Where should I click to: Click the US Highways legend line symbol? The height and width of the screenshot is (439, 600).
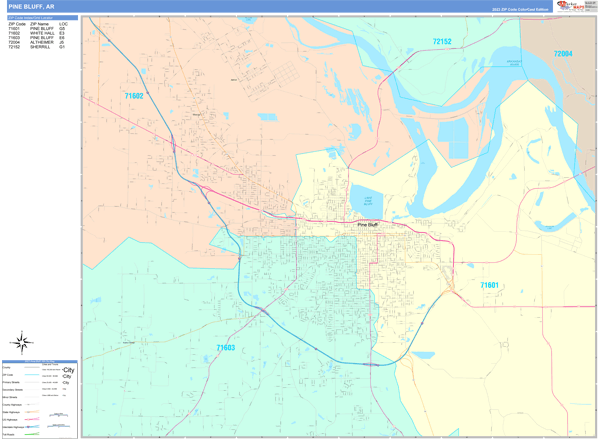32,419
